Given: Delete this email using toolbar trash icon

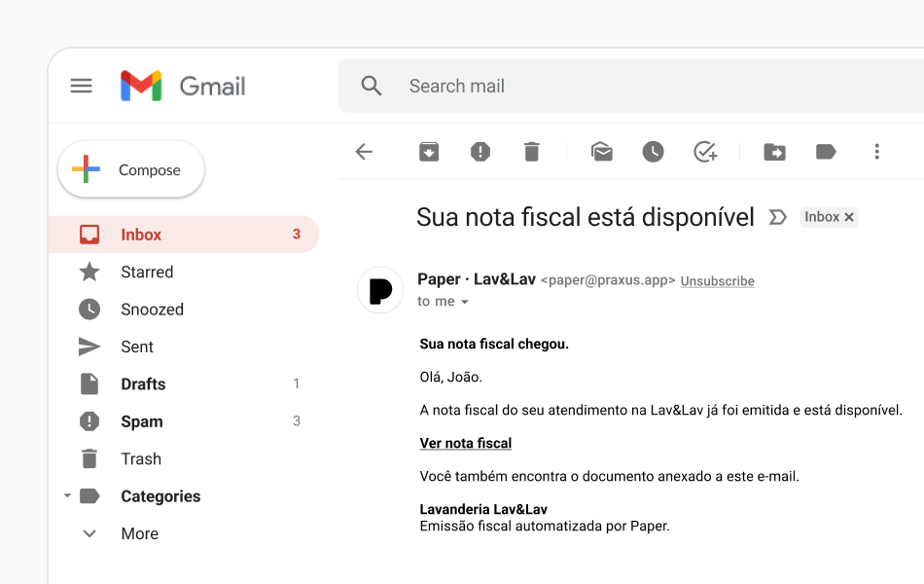Looking at the screenshot, I should (x=531, y=152).
